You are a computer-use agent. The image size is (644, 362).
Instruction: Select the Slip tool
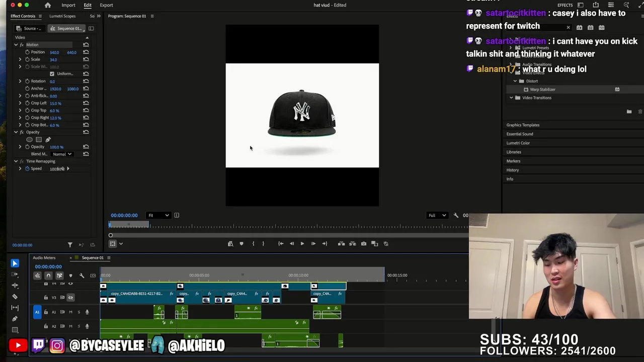tap(15, 308)
